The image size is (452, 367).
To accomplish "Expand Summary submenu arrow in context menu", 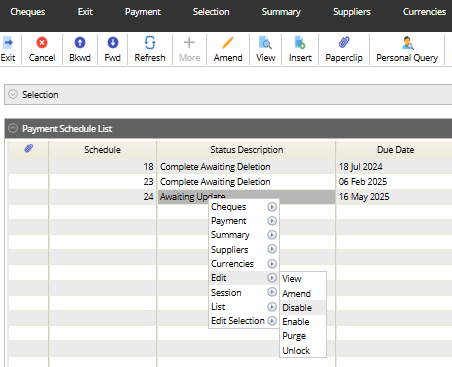I will point(272,235).
